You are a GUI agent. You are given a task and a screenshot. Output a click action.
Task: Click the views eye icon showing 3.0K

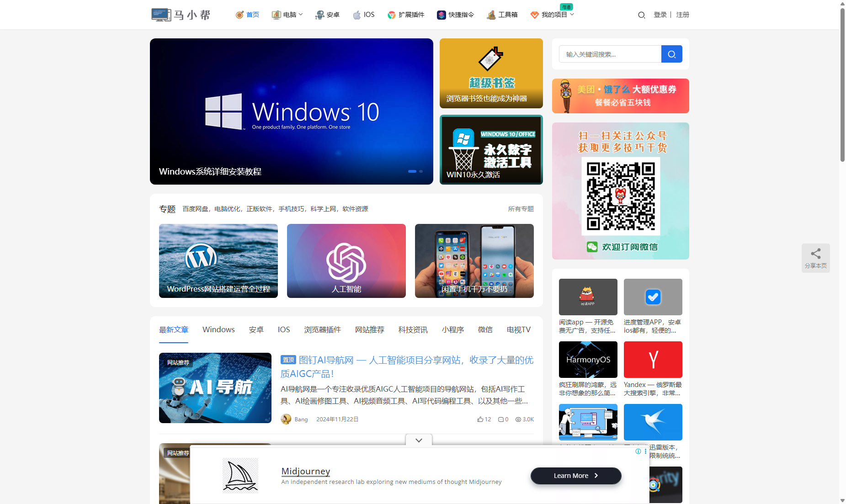pos(518,419)
